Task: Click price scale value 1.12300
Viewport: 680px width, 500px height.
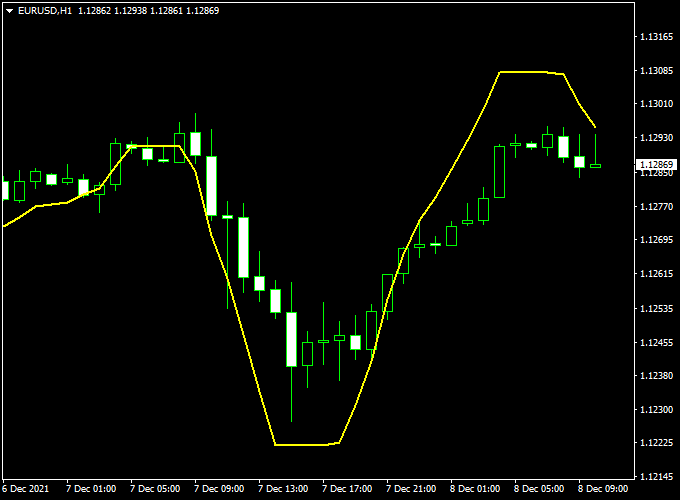Action: (657, 409)
